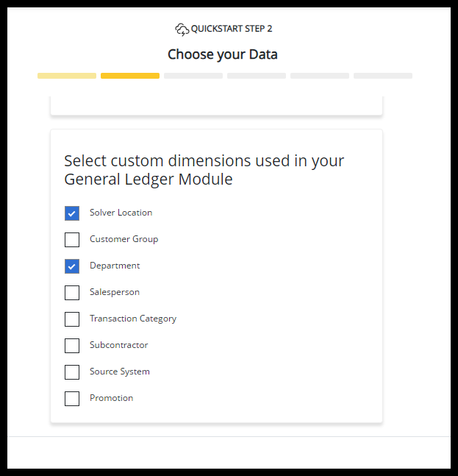The image size is (458, 476).
Task: Go to the sixth progress step
Action: tap(383, 76)
